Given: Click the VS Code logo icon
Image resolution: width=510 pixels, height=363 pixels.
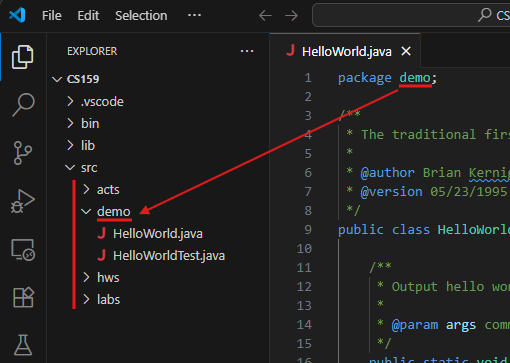Looking at the screenshot, I should click(17, 15).
